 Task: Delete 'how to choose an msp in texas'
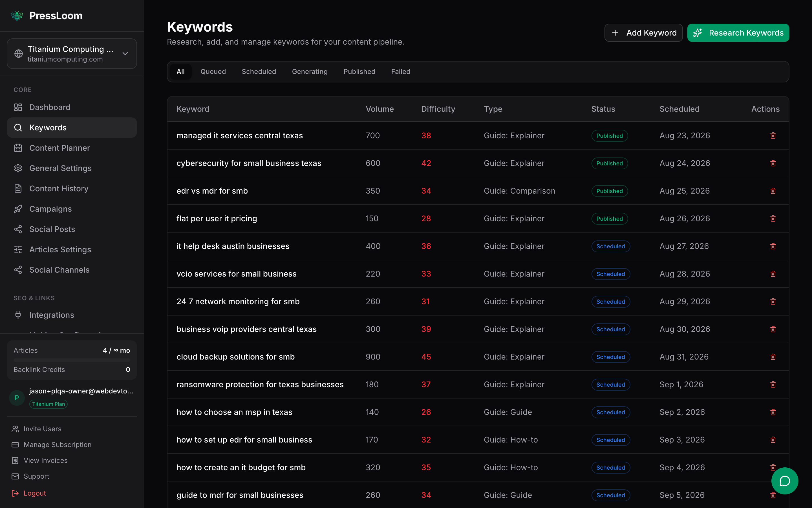[x=773, y=412]
